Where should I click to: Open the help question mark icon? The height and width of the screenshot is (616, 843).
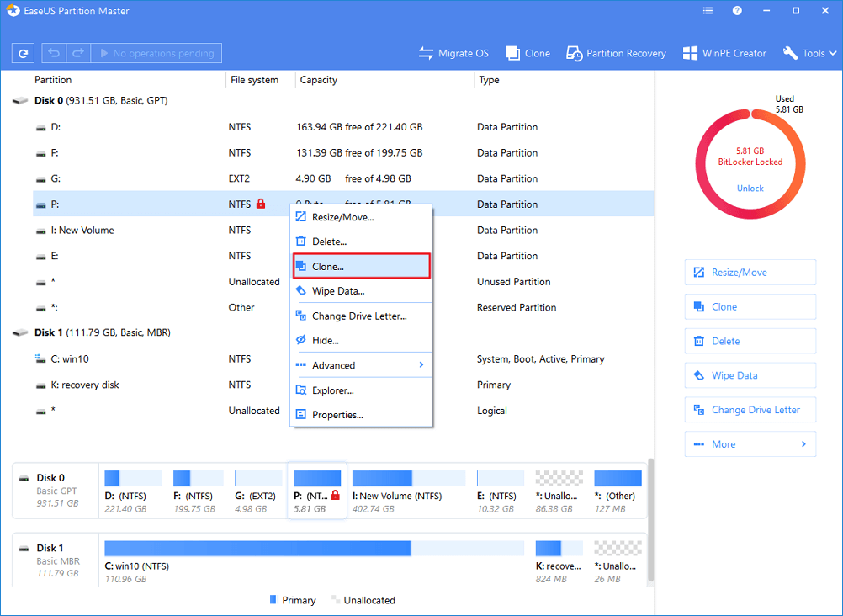pyautogui.click(x=737, y=11)
